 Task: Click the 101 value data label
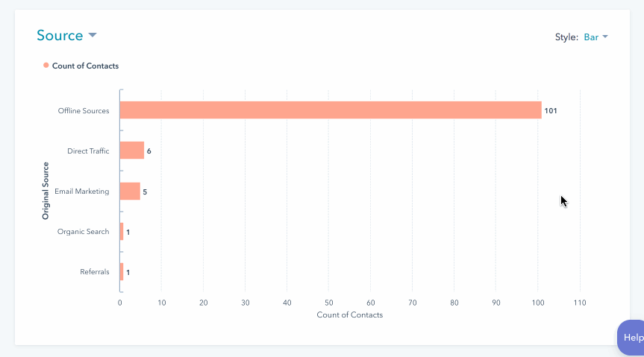pyautogui.click(x=551, y=111)
